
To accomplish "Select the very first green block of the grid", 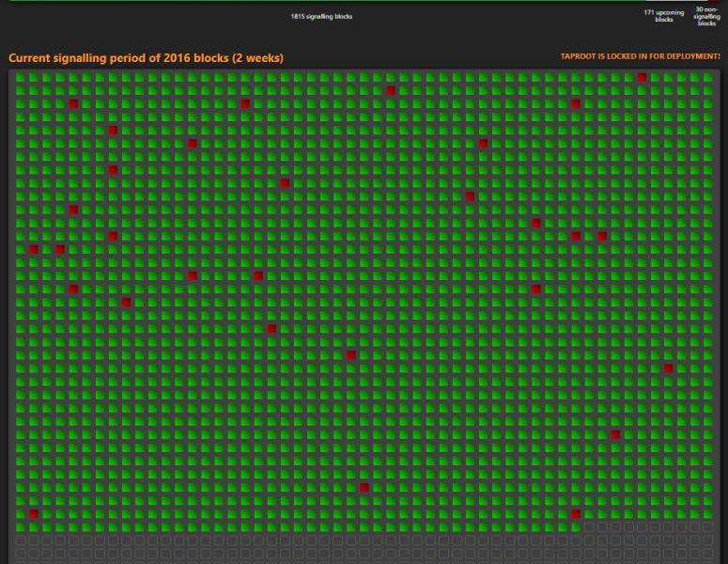I will tap(21, 78).
